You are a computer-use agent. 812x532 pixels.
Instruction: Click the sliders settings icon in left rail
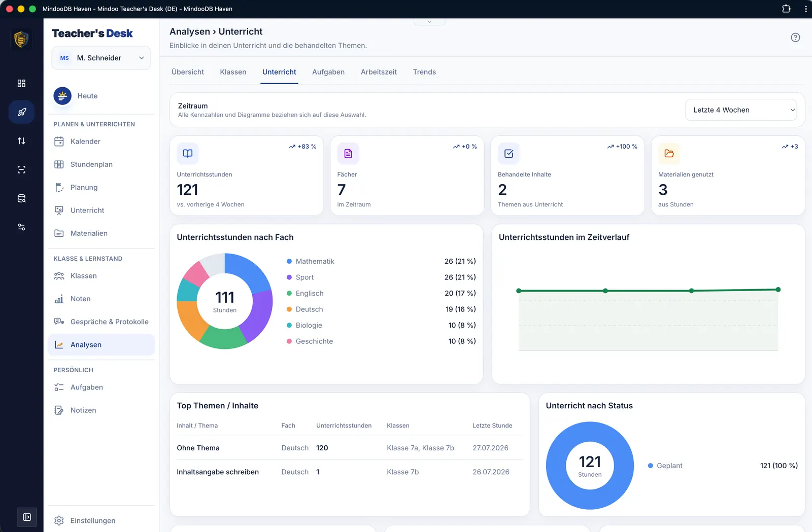pos(21,227)
